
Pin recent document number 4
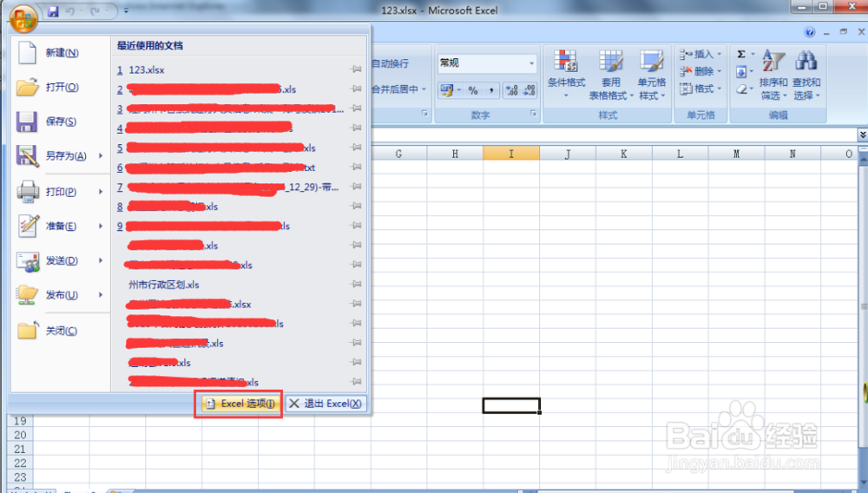356,128
